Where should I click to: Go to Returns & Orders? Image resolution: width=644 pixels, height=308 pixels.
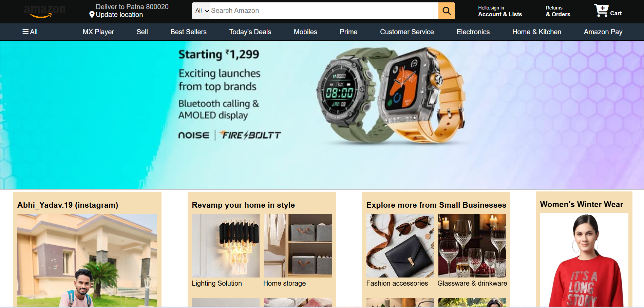pos(558,11)
